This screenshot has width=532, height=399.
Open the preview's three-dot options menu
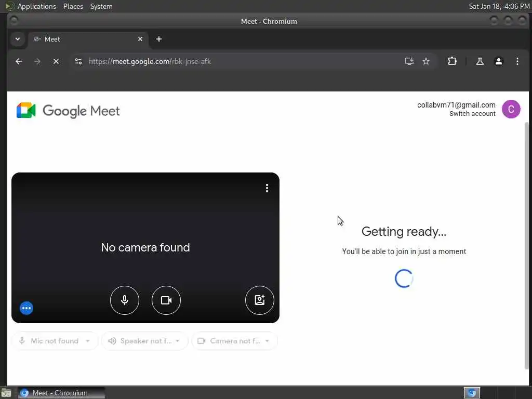[x=267, y=188]
